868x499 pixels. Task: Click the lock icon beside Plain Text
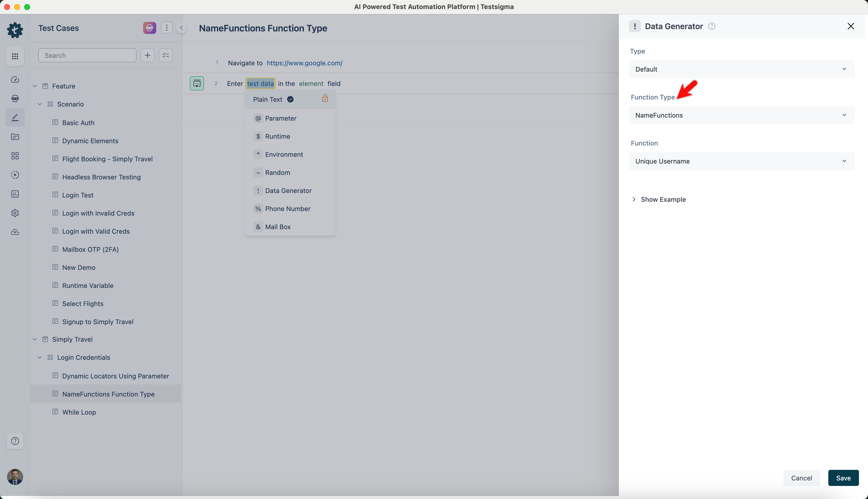(325, 99)
